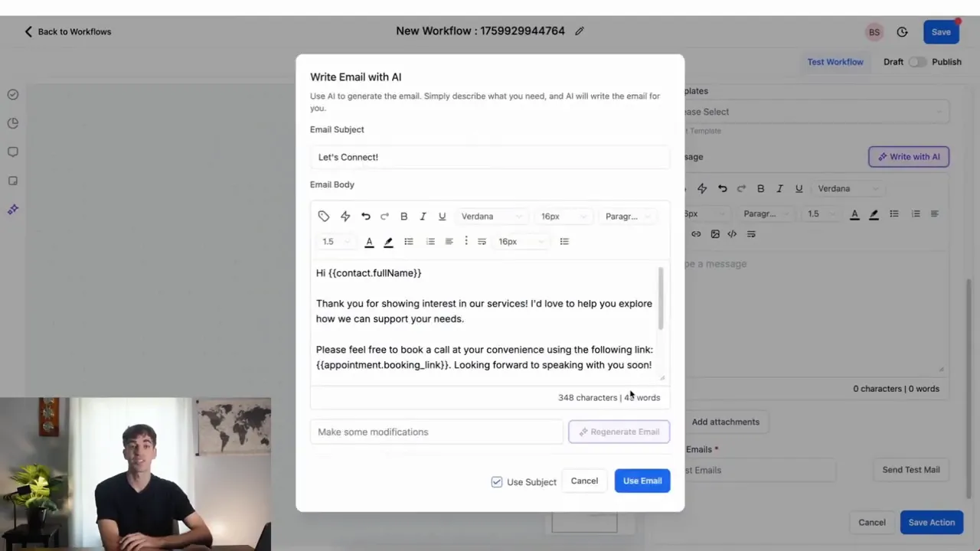
Task: Select the tag icon in email editor toolbar
Action: pos(323,216)
